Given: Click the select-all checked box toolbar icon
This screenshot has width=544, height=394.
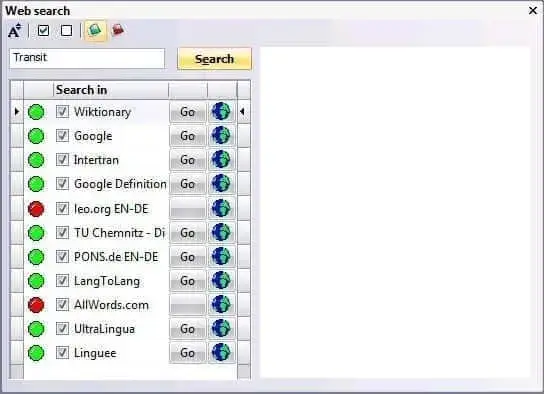Looking at the screenshot, I should [43, 31].
